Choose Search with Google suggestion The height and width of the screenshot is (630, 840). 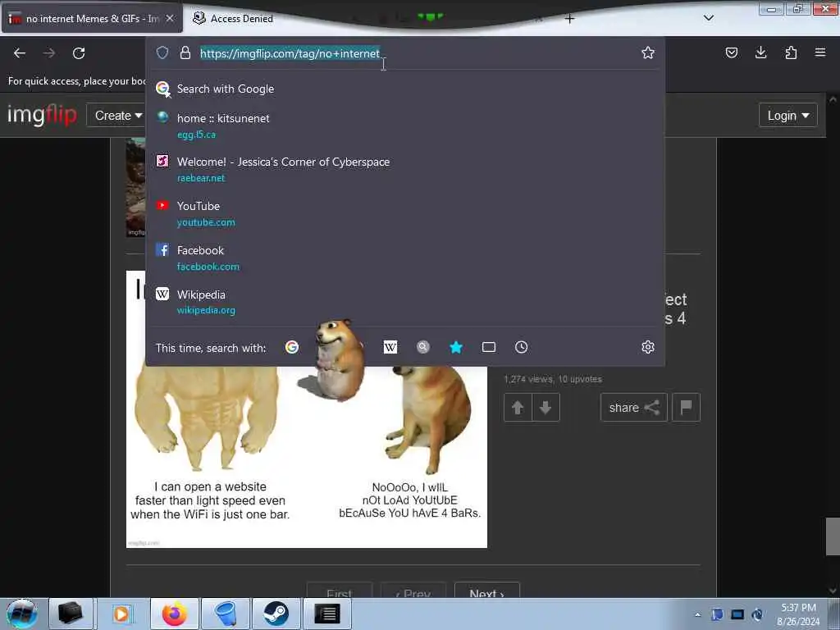tap(405, 89)
